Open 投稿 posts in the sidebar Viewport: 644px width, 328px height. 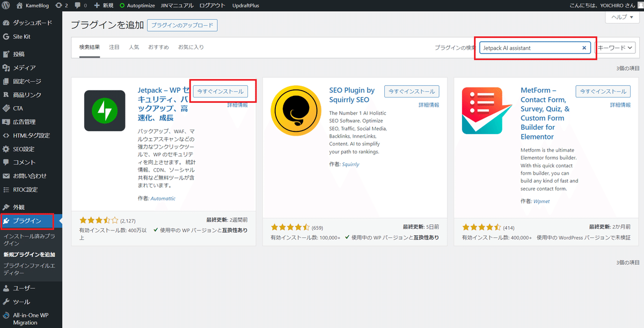click(x=31, y=54)
